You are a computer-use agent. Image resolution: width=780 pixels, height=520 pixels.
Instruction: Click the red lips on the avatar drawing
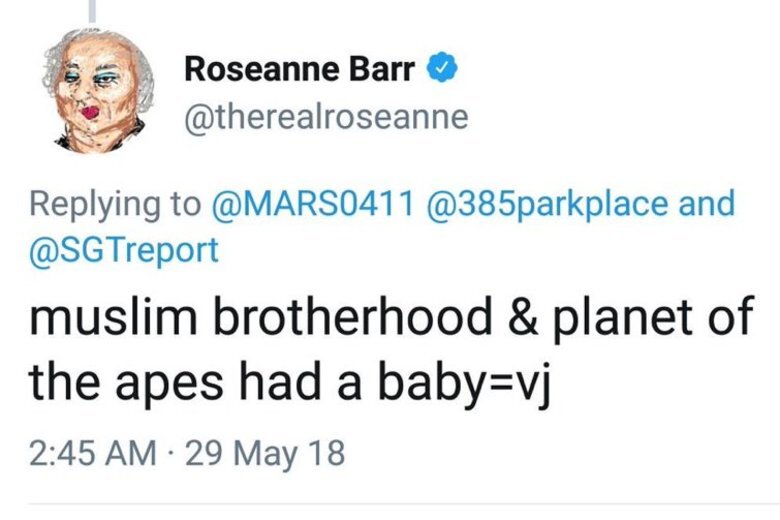tap(90, 113)
